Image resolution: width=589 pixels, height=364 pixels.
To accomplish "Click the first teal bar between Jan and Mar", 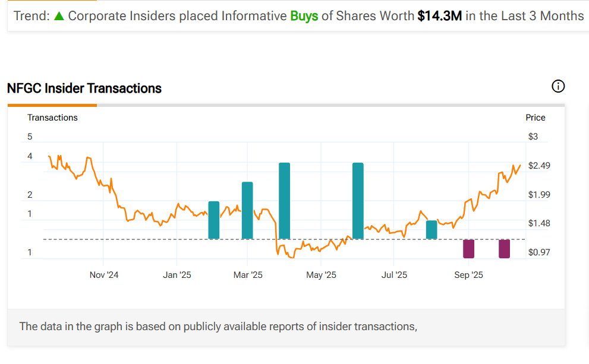I will (214, 220).
